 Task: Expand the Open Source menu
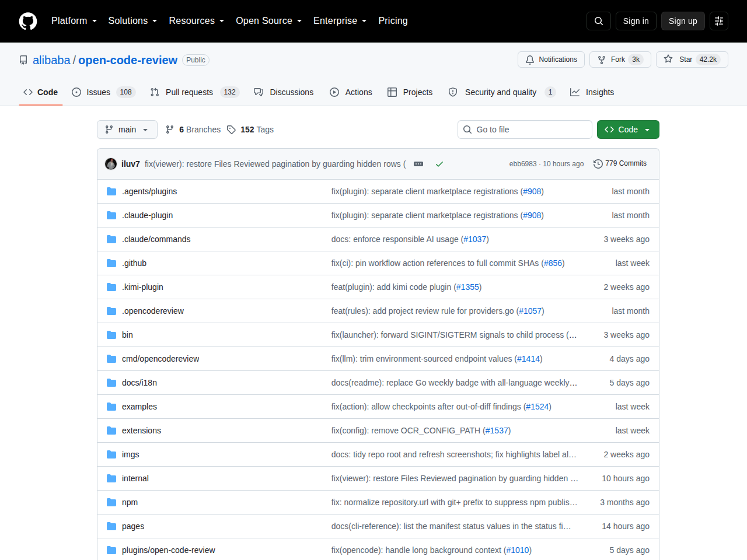coord(269,21)
